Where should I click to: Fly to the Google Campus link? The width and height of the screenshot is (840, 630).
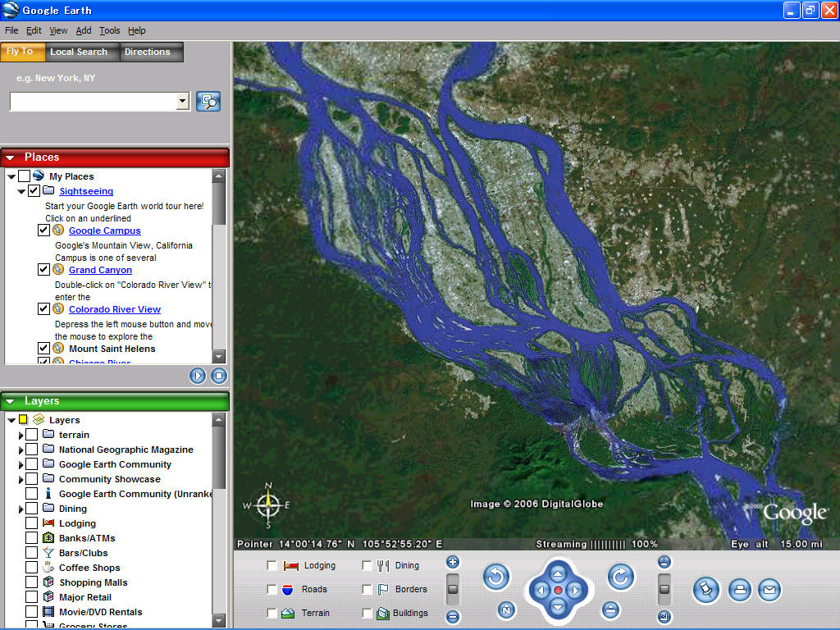[104, 231]
